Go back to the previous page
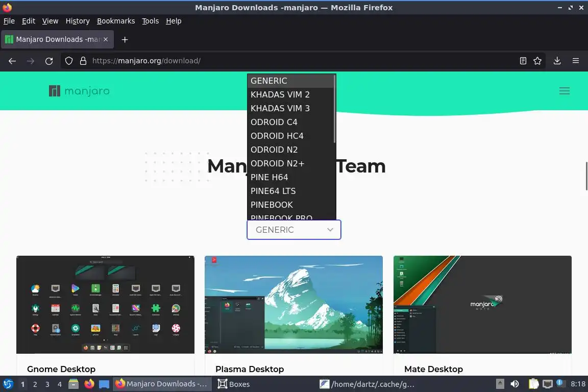 (12, 61)
